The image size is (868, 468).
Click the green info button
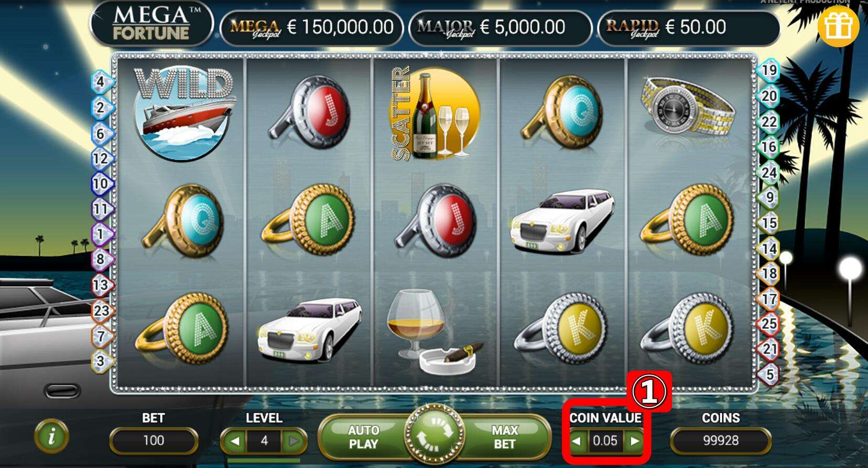[51, 437]
